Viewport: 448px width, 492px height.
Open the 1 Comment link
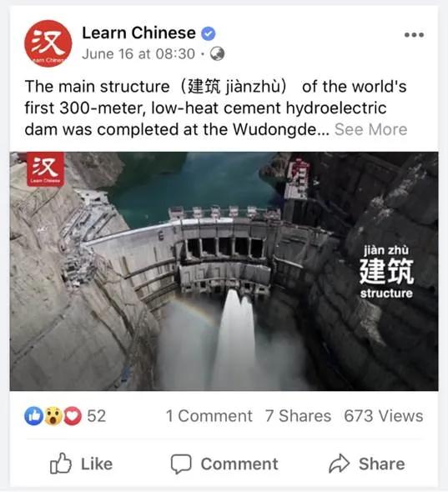click(x=209, y=416)
